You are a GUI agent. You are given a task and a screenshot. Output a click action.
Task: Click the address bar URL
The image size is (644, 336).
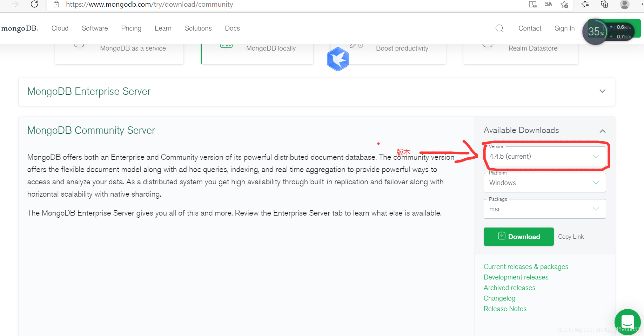(x=149, y=4)
